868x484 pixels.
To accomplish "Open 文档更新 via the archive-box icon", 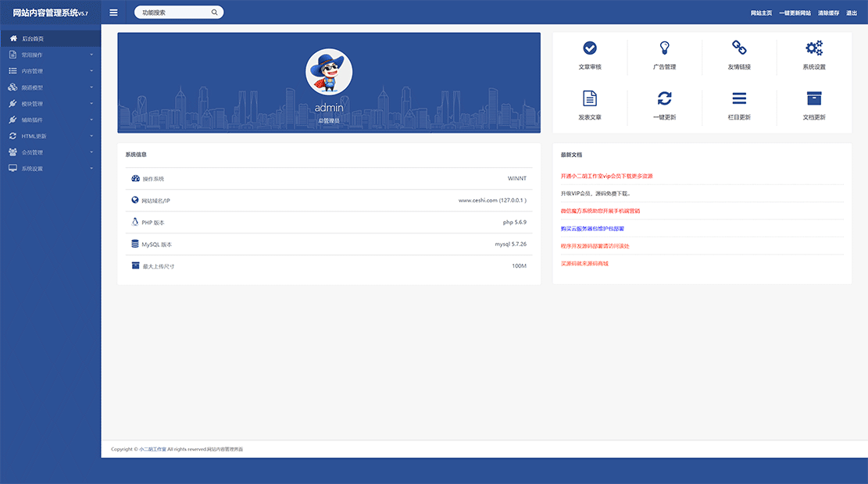I will 813,100.
